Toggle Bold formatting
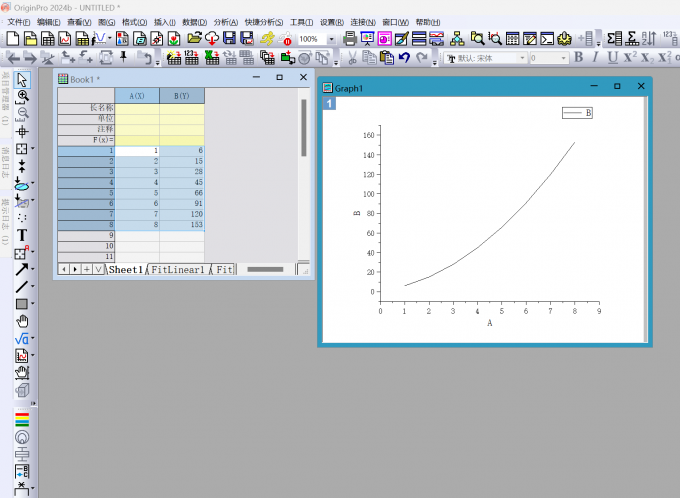Viewport: 680px width, 498px height. click(579, 57)
